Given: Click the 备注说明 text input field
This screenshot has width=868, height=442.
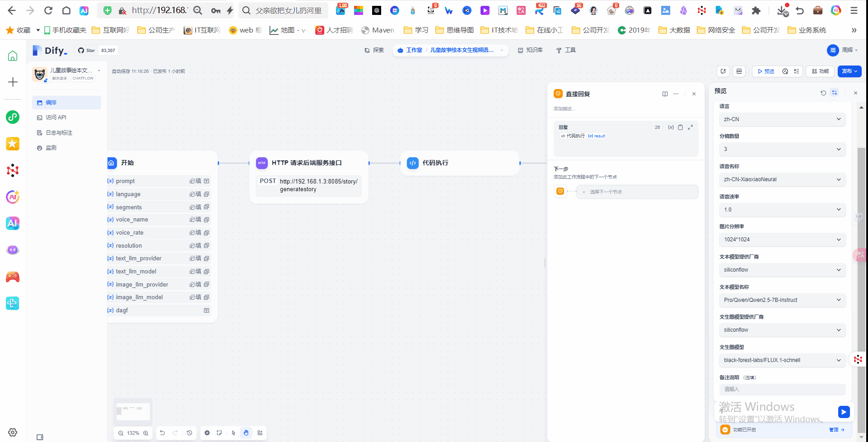Looking at the screenshot, I should pos(782,389).
